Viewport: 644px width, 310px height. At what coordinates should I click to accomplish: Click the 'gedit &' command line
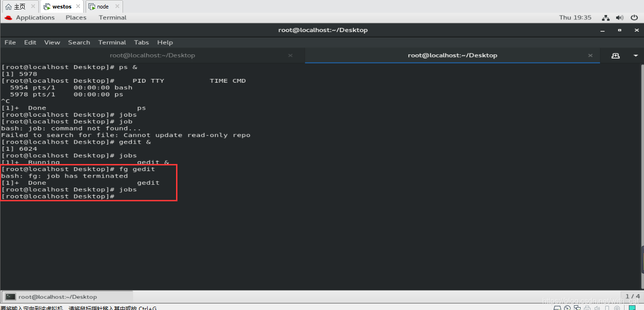pyautogui.click(x=76, y=142)
